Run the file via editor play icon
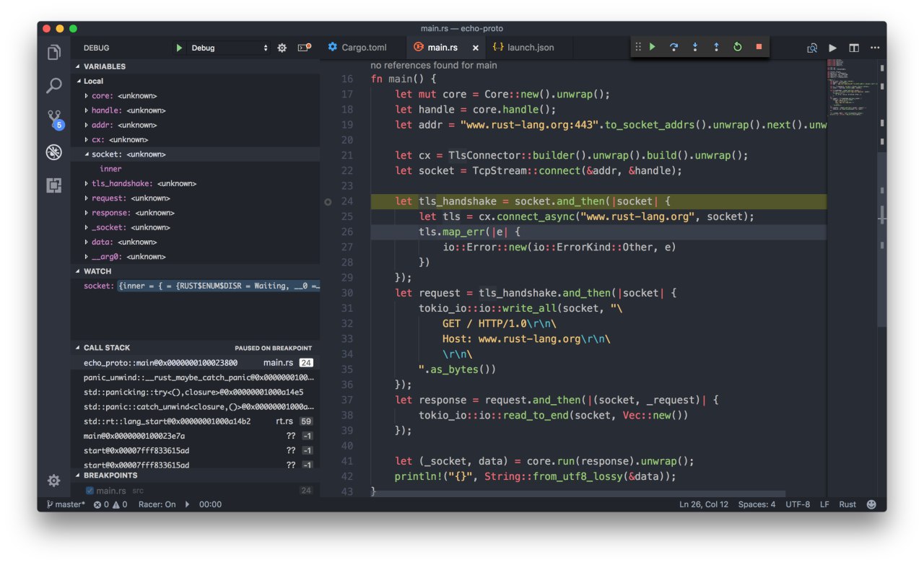 pyautogui.click(x=833, y=48)
